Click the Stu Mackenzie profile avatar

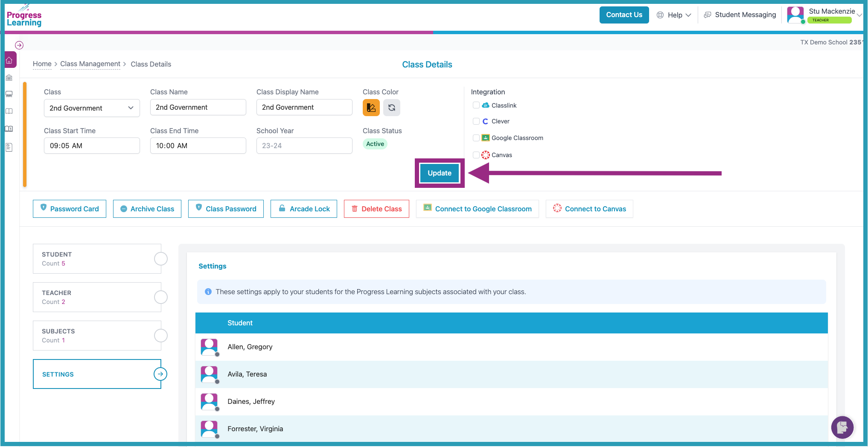[795, 15]
